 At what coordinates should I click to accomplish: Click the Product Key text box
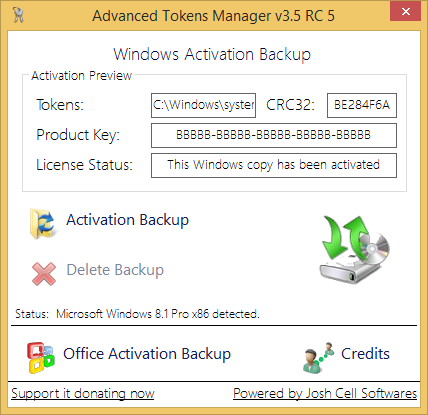coord(274,135)
